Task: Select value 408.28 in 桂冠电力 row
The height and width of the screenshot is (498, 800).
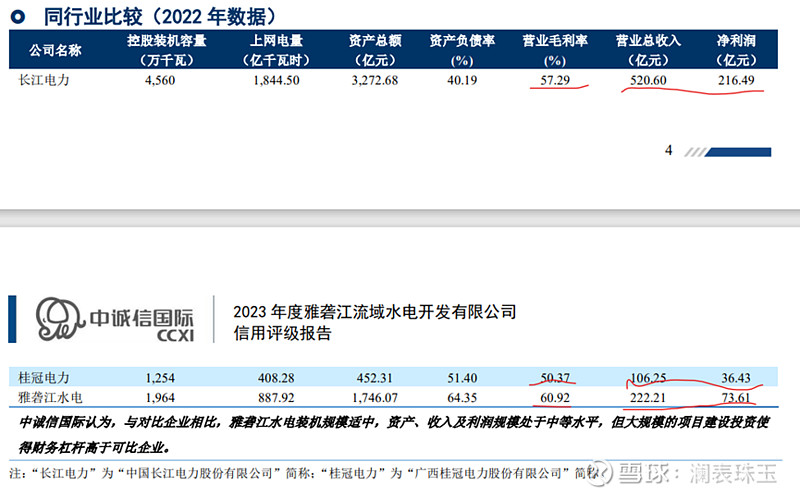Action: pyautogui.click(x=276, y=378)
